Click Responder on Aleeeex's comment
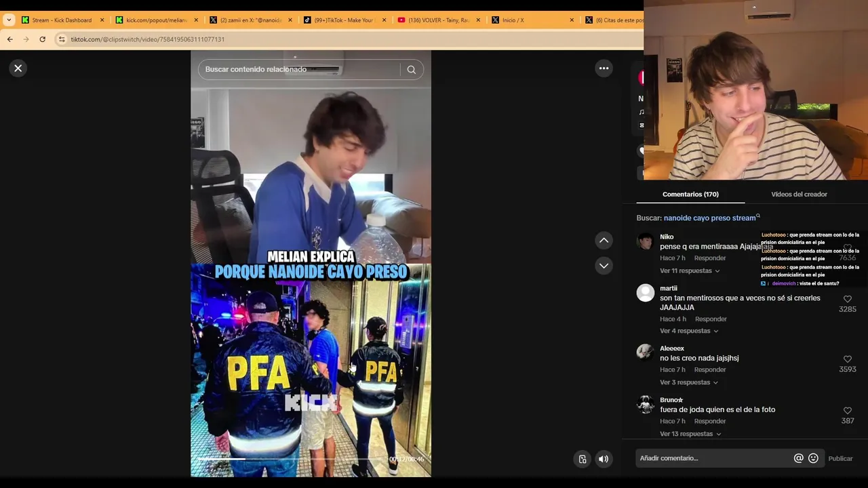 pyautogui.click(x=710, y=370)
